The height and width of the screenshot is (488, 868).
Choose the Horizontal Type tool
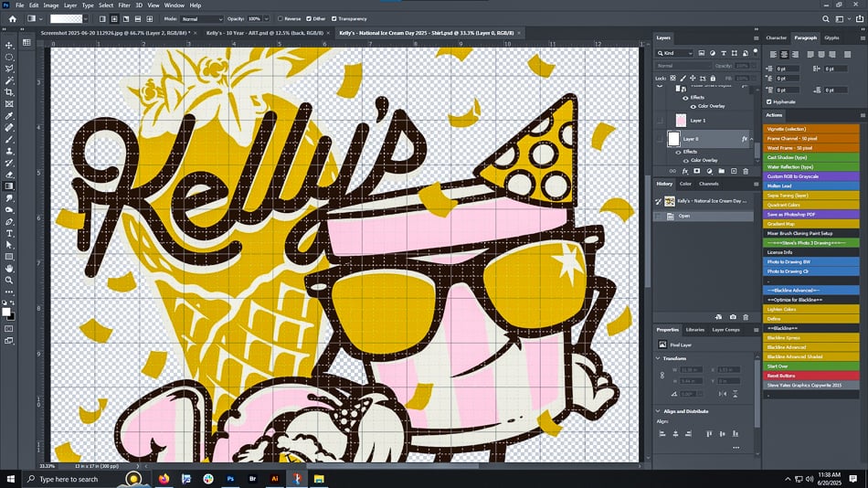pos(9,233)
